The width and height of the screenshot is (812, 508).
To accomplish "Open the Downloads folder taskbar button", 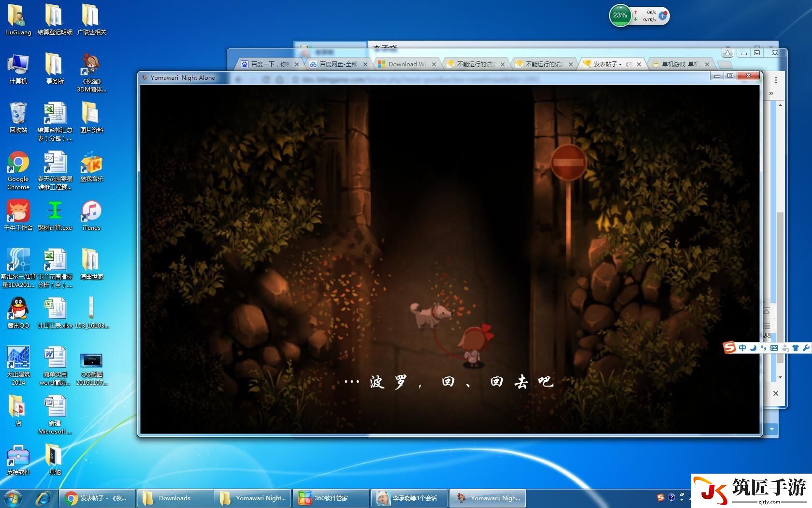I will [x=175, y=498].
